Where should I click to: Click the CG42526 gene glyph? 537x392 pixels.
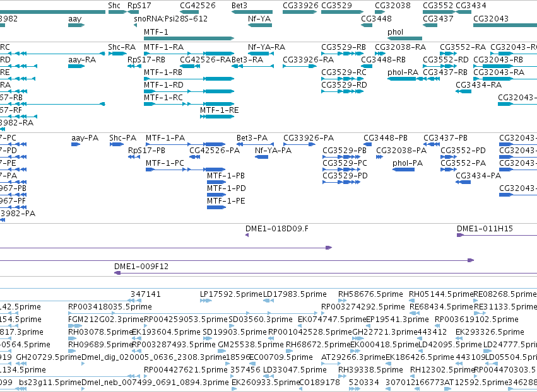click(x=189, y=12)
